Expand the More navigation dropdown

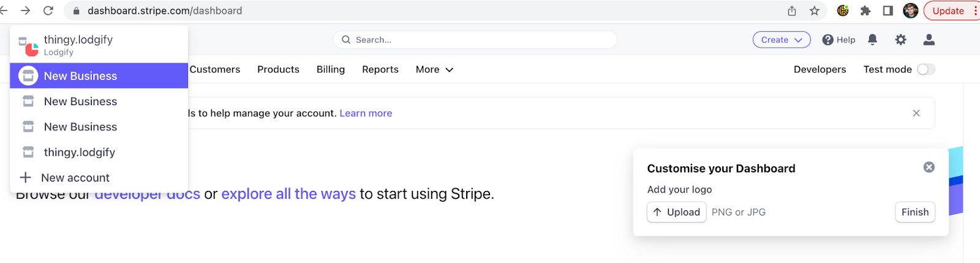[x=434, y=70]
